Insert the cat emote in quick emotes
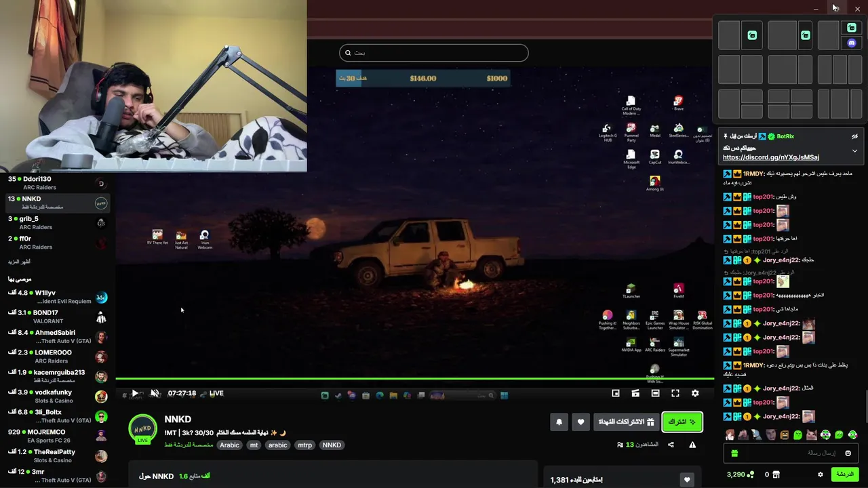This screenshot has width=868, height=488. 812,434
